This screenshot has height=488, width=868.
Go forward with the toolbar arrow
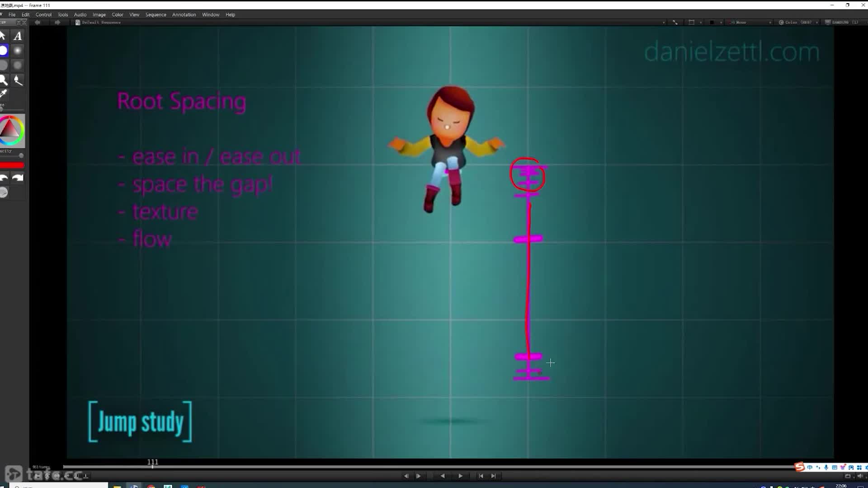click(57, 22)
